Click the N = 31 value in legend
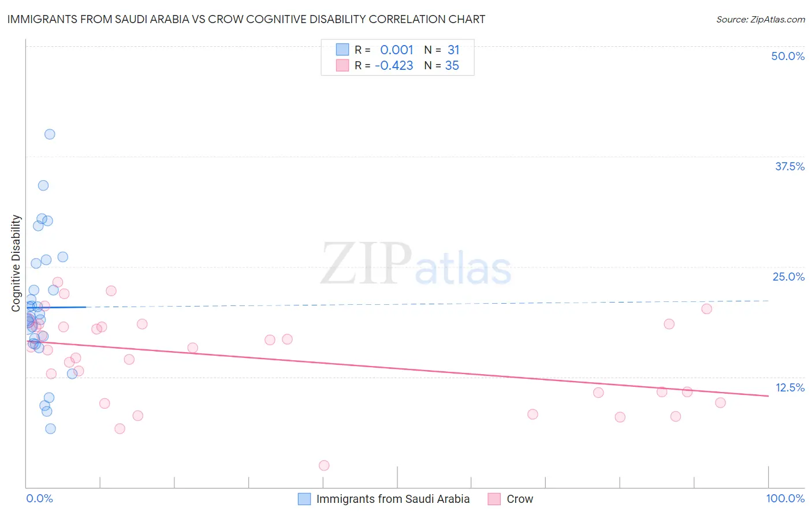This screenshot has height=515, width=812. coord(442,50)
